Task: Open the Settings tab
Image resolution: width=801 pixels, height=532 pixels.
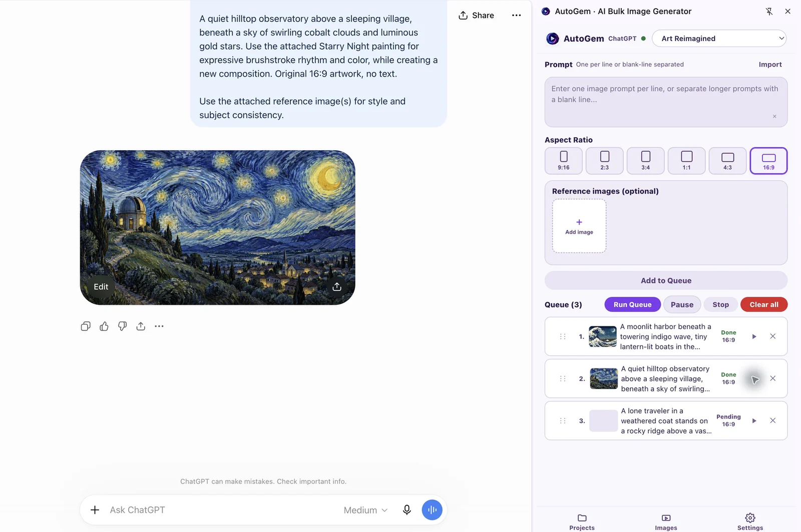Action: pyautogui.click(x=750, y=522)
